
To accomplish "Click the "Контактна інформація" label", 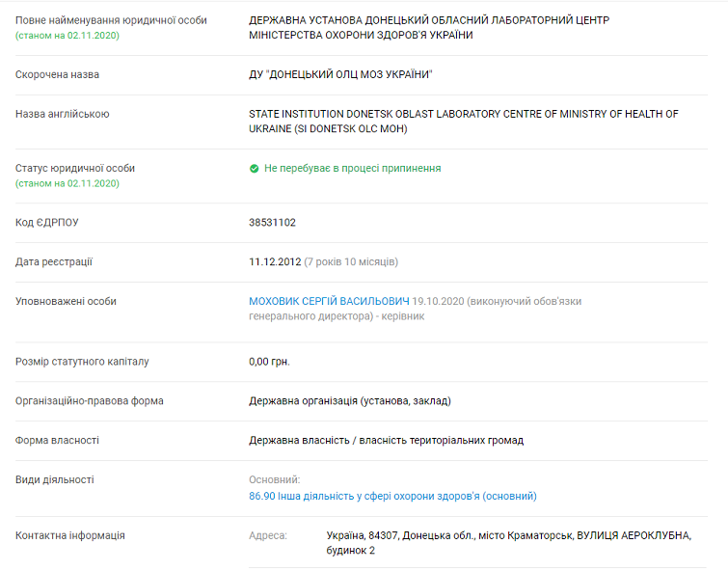I will coord(70,535).
